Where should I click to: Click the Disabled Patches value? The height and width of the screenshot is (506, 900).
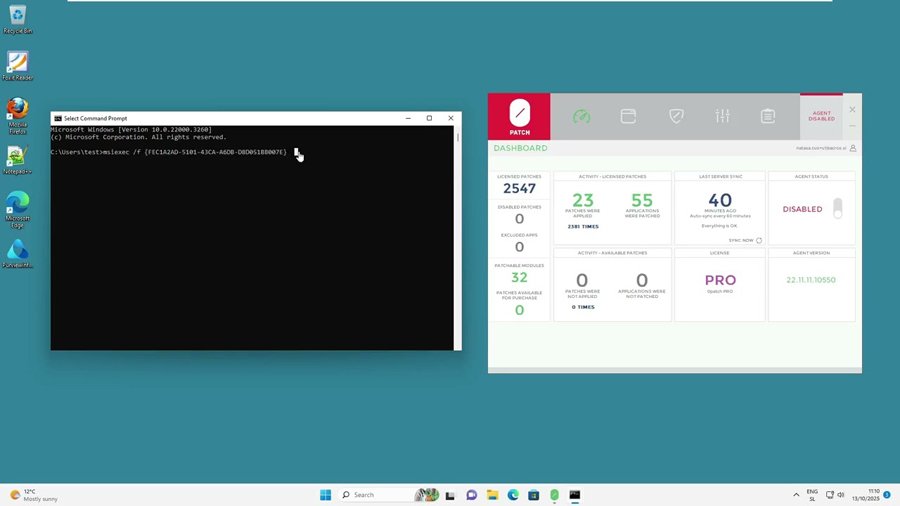point(519,219)
